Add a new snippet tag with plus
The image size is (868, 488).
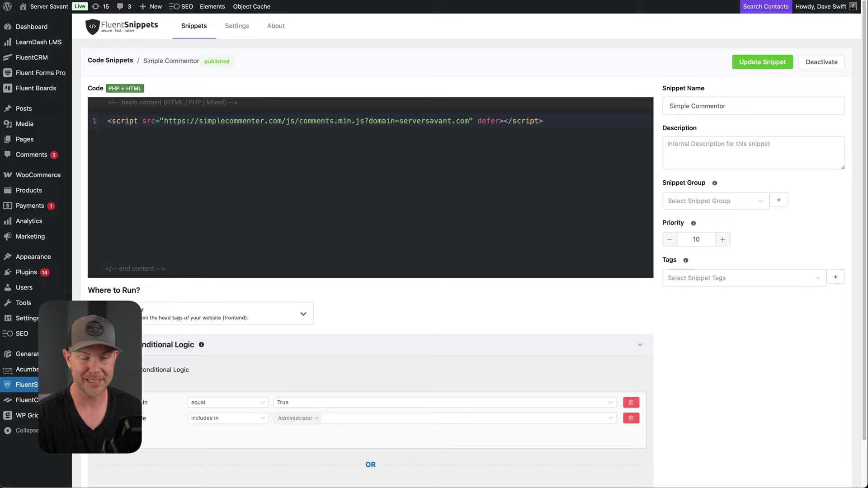point(835,277)
